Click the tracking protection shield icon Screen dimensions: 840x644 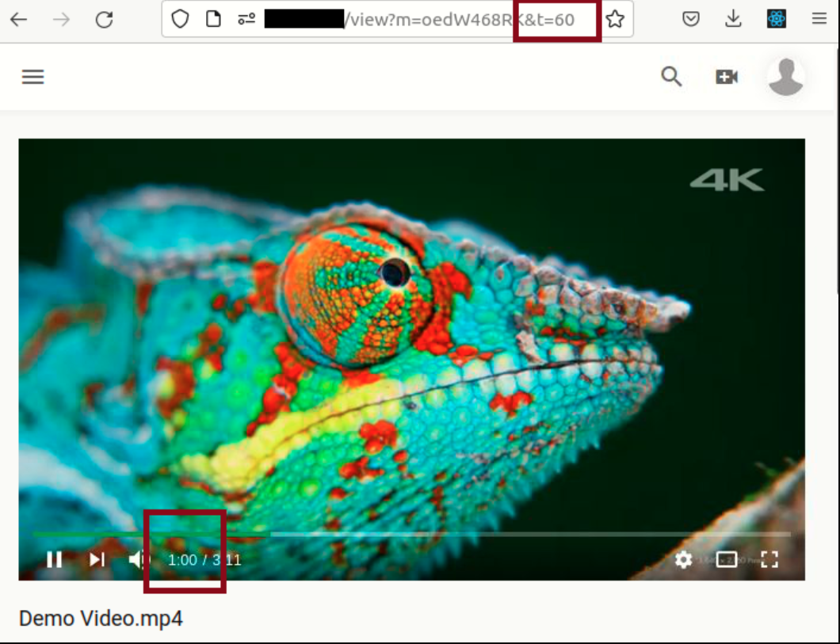(x=181, y=20)
